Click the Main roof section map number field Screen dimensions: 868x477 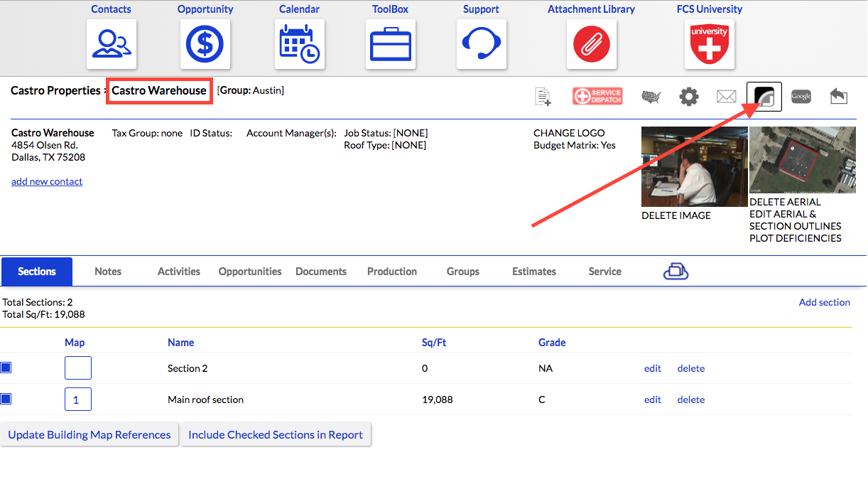tap(77, 400)
